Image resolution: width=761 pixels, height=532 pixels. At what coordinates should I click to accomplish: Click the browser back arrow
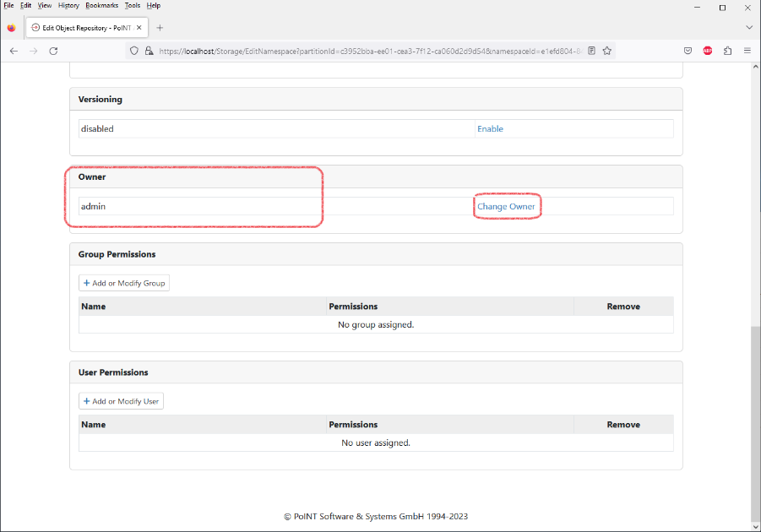pyautogui.click(x=14, y=51)
